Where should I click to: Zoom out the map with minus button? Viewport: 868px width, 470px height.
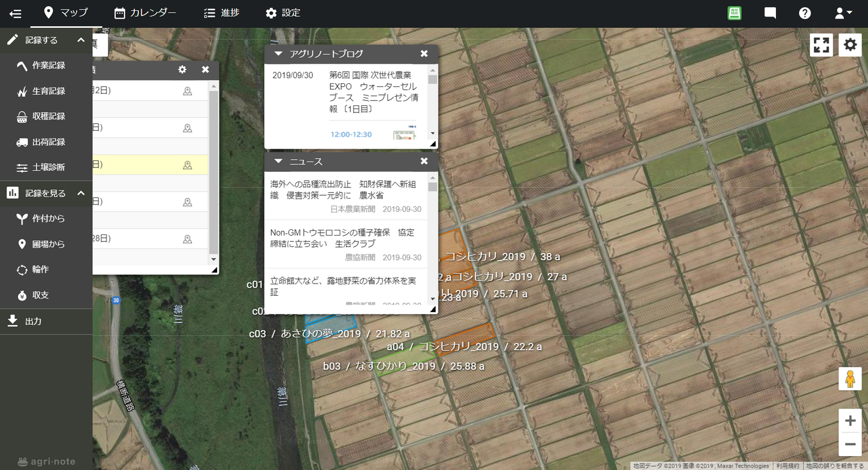click(850, 445)
